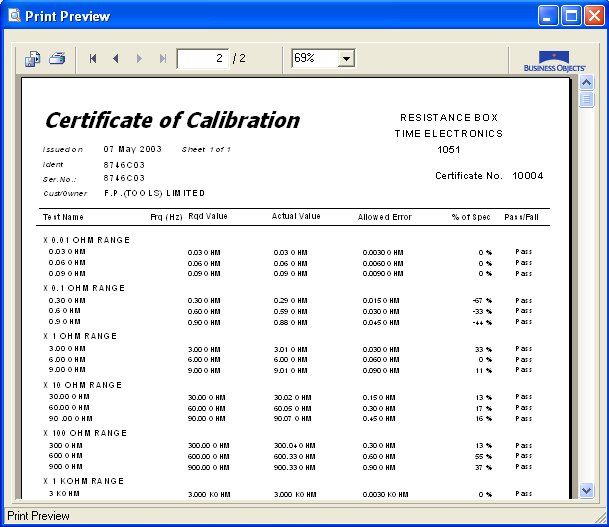The image size is (609, 527).
Task: Click the Business Objects logo
Action: (554, 61)
